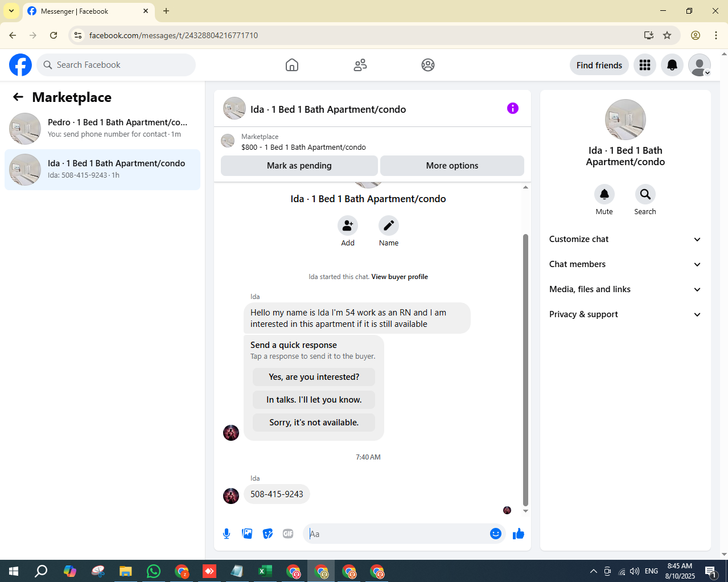This screenshot has width=728, height=582.
Task: Open Excel from the taskbar
Action: point(265,571)
